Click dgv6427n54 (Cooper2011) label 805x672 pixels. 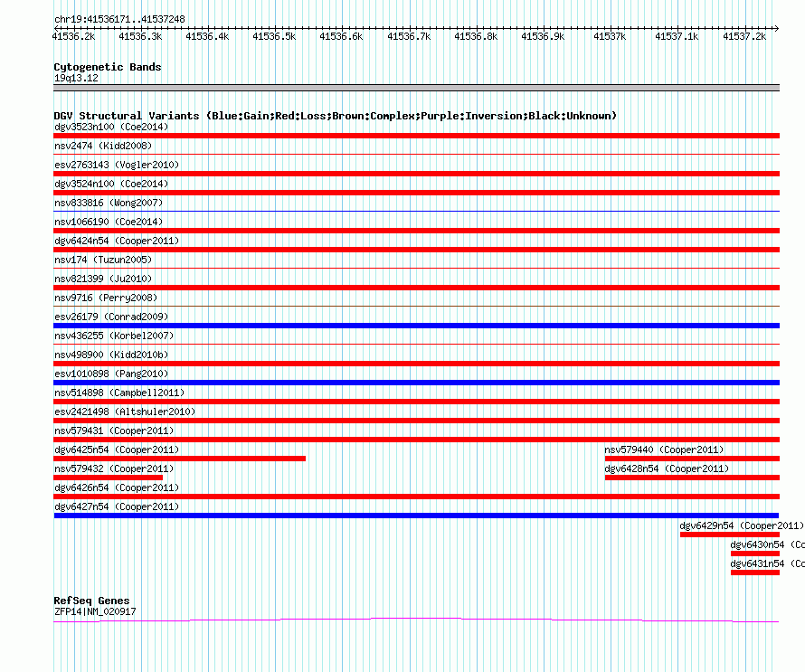point(117,506)
